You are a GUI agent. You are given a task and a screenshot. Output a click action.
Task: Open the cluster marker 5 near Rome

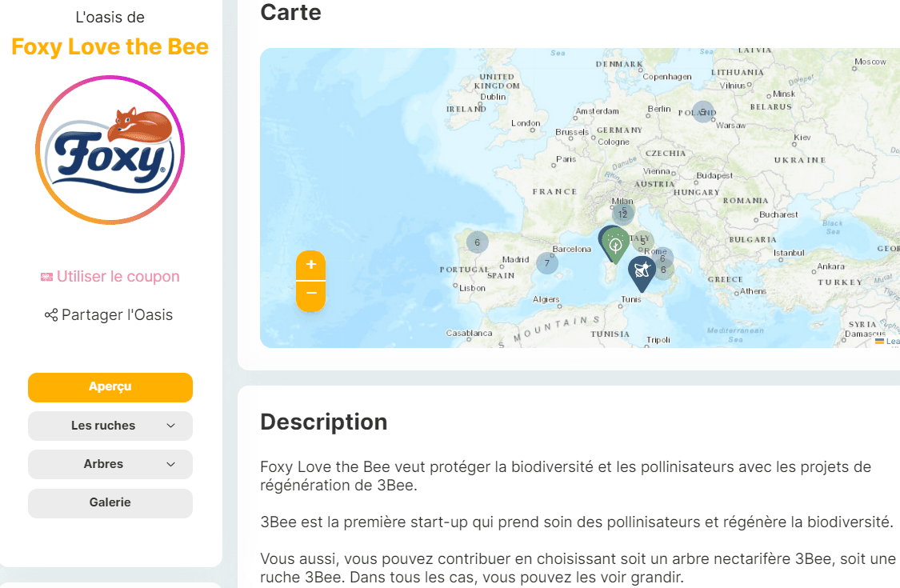click(643, 242)
